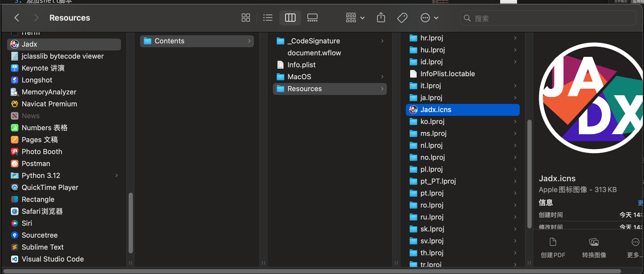Open the MacOS folder

(x=299, y=77)
